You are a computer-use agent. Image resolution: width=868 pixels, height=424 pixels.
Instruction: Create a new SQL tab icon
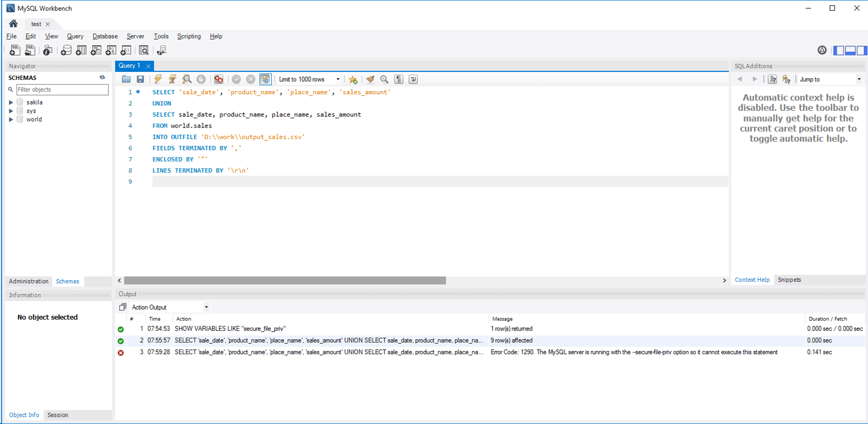[x=14, y=50]
